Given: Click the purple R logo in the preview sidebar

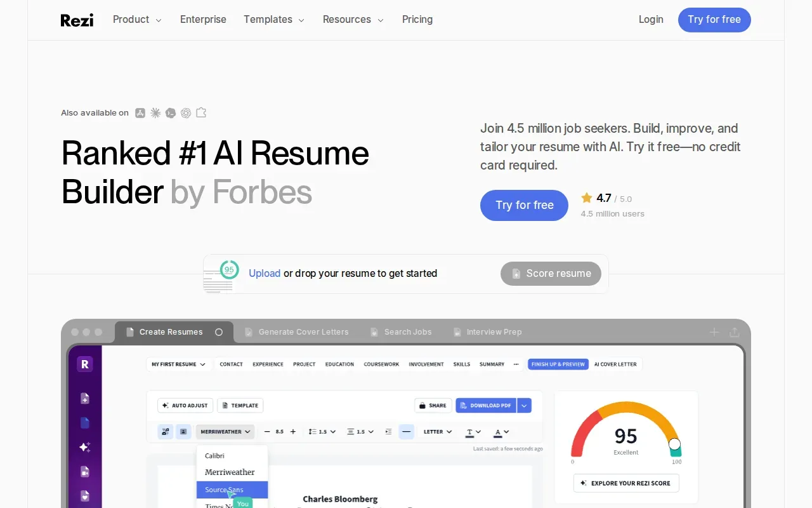Looking at the screenshot, I should click(85, 364).
